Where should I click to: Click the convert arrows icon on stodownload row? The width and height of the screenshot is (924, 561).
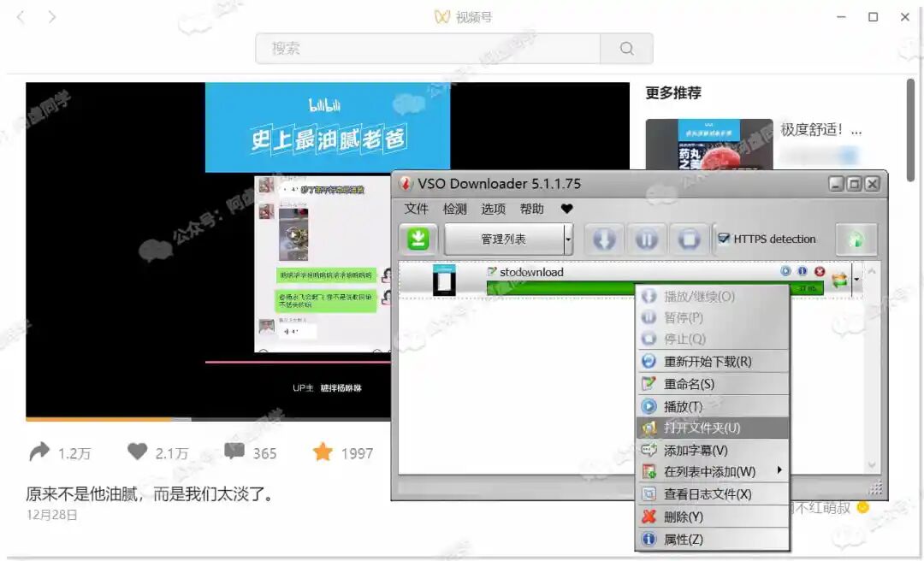tap(840, 280)
